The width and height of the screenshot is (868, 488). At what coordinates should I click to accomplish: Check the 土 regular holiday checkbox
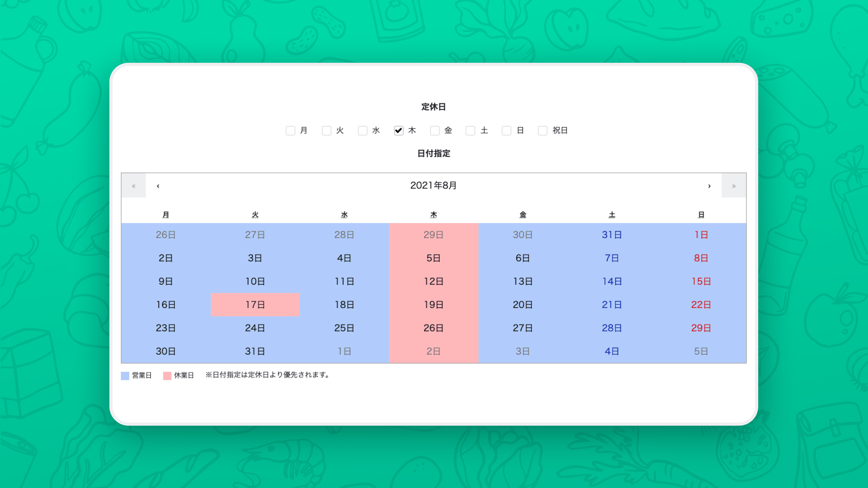click(470, 131)
